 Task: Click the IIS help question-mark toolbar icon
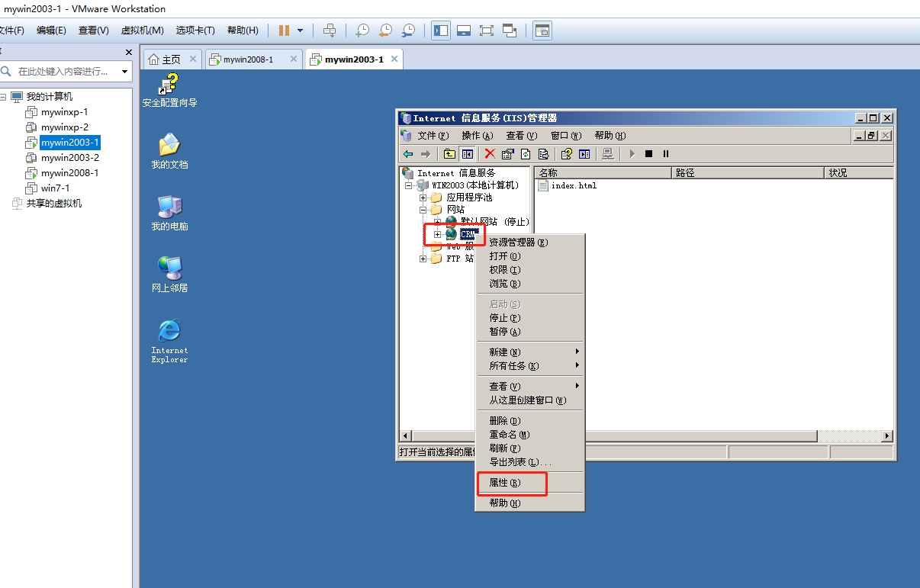(566, 154)
